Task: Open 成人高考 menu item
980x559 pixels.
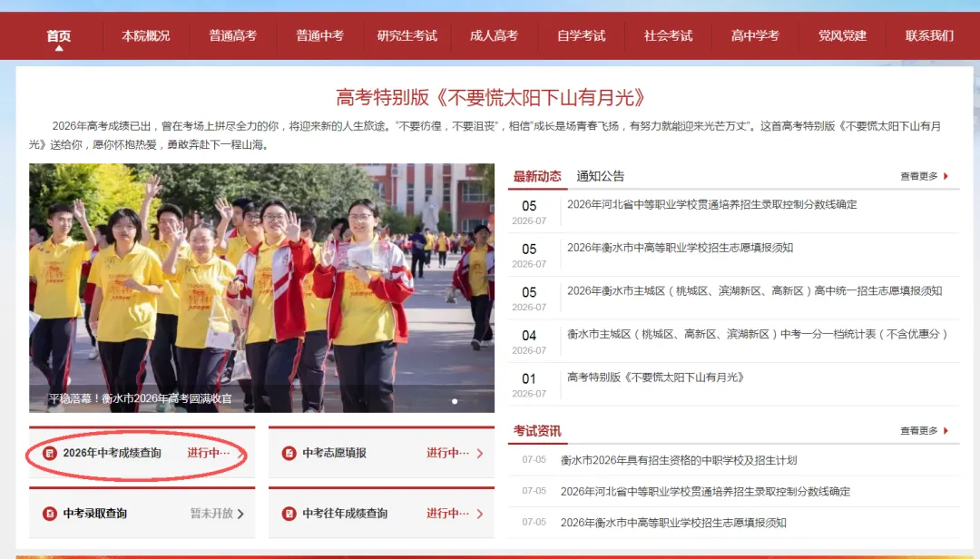Action: (494, 35)
